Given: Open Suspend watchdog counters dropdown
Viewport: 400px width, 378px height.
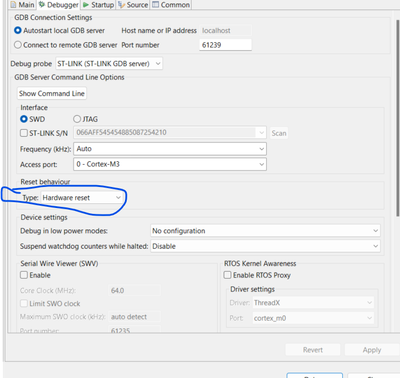Looking at the screenshot, I should [x=265, y=246].
